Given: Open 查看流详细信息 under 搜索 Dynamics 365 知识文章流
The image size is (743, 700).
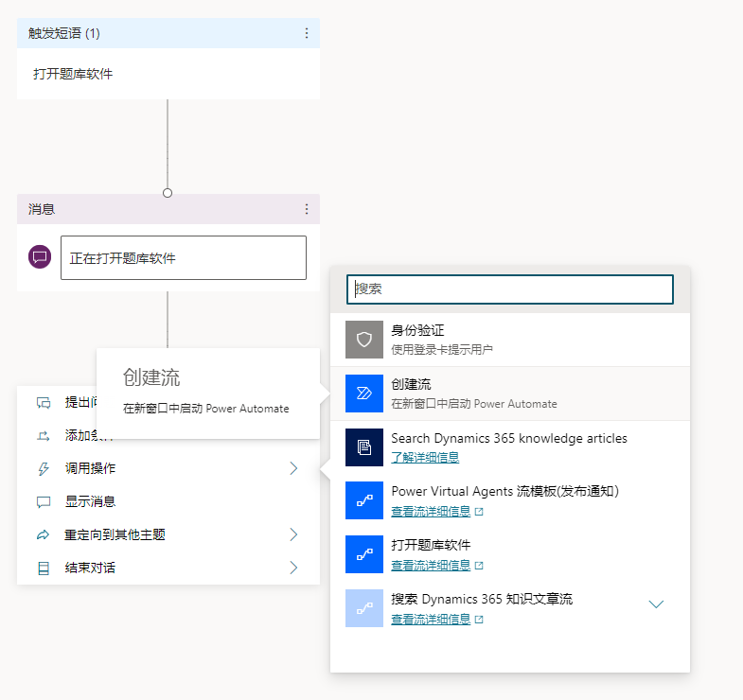Looking at the screenshot, I should (x=431, y=620).
